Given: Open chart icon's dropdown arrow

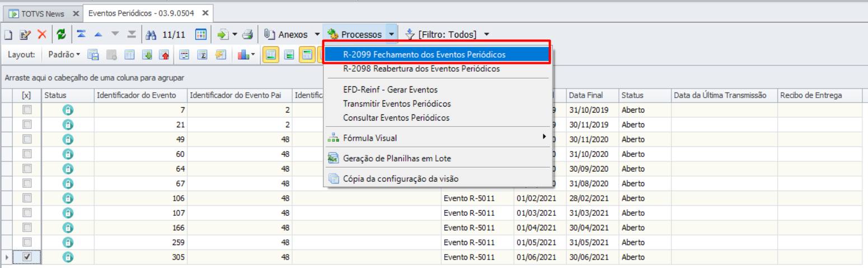Looking at the screenshot, I should [254, 55].
